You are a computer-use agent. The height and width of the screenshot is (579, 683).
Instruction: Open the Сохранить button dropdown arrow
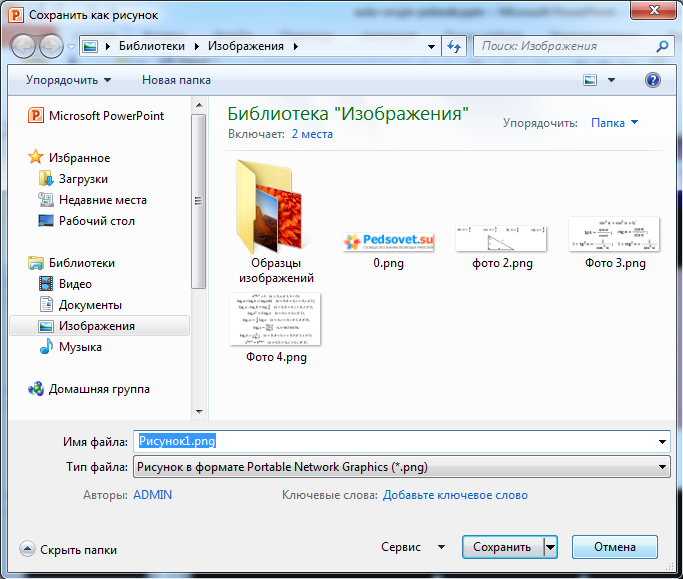click(x=550, y=547)
